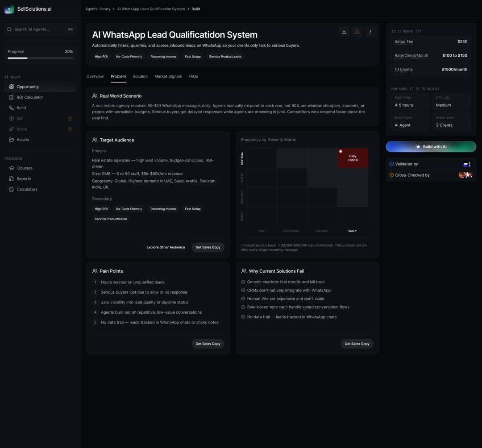Click the Real World Scenerio people icon
482x448 pixels.
point(95,96)
